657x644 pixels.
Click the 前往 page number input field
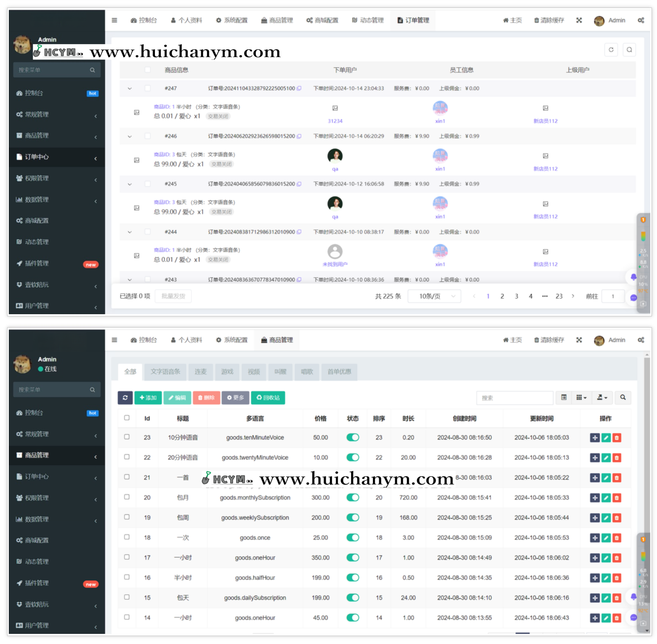(612, 297)
